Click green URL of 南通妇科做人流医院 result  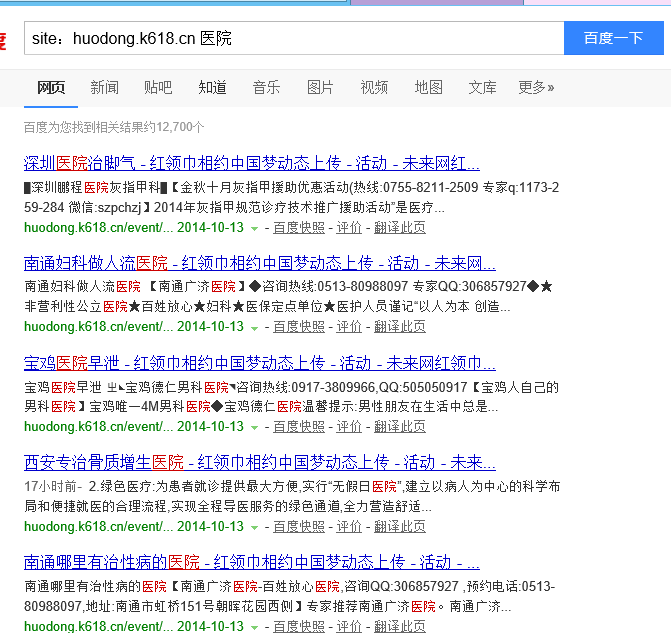click(98, 327)
